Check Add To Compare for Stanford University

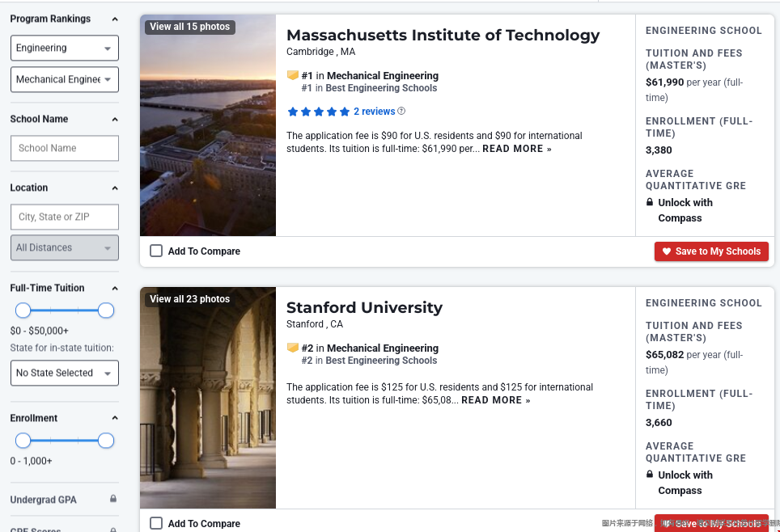pos(156,523)
